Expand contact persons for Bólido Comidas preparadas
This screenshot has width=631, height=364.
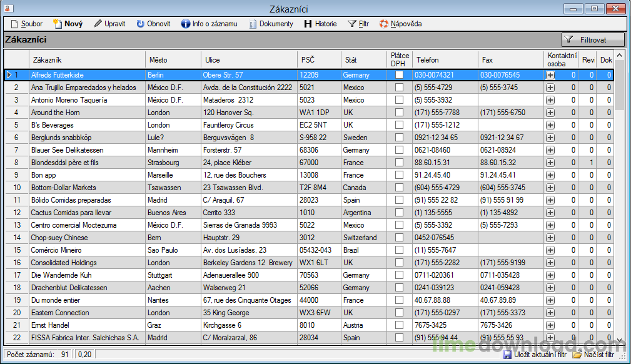click(x=550, y=200)
